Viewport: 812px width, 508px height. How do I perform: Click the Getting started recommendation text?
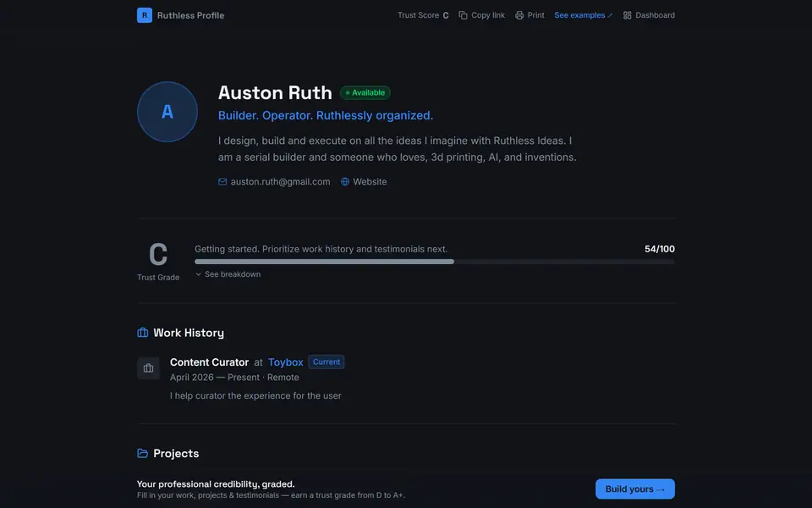coord(321,249)
